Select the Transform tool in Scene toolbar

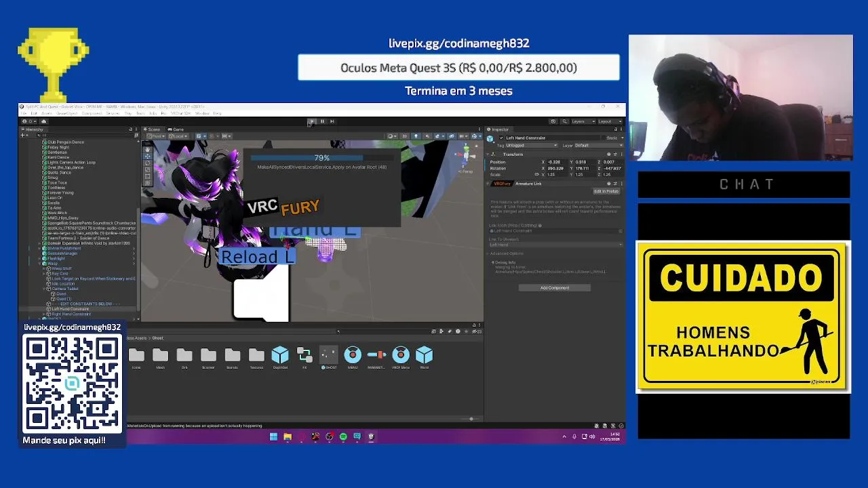[x=147, y=183]
